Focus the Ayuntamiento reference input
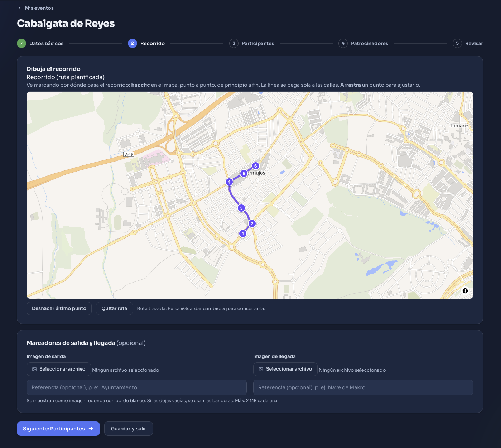The width and height of the screenshot is (501, 448). (136, 387)
